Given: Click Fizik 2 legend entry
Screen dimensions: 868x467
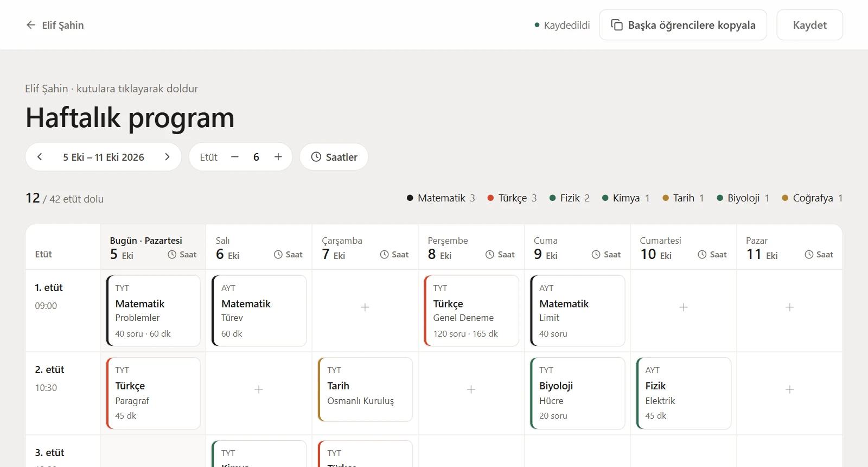Looking at the screenshot, I should tap(570, 198).
